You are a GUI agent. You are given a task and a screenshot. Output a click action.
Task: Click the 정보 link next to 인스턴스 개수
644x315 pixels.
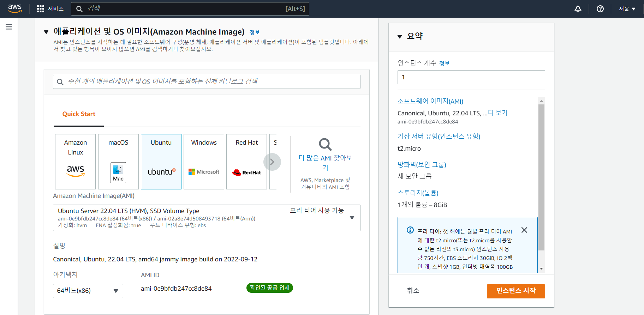pyautogui.click(x=444, y=63)
